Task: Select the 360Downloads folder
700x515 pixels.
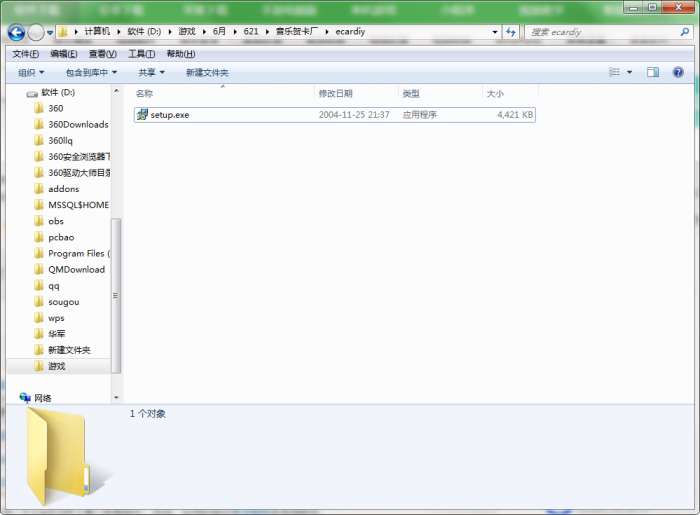Action: pos(78,125)
